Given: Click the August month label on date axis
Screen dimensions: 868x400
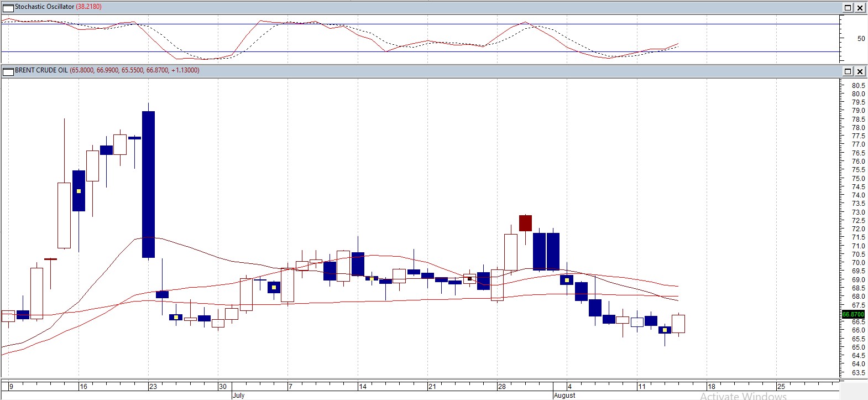Looking at the screenshot, I should click(x=564, y=395).
